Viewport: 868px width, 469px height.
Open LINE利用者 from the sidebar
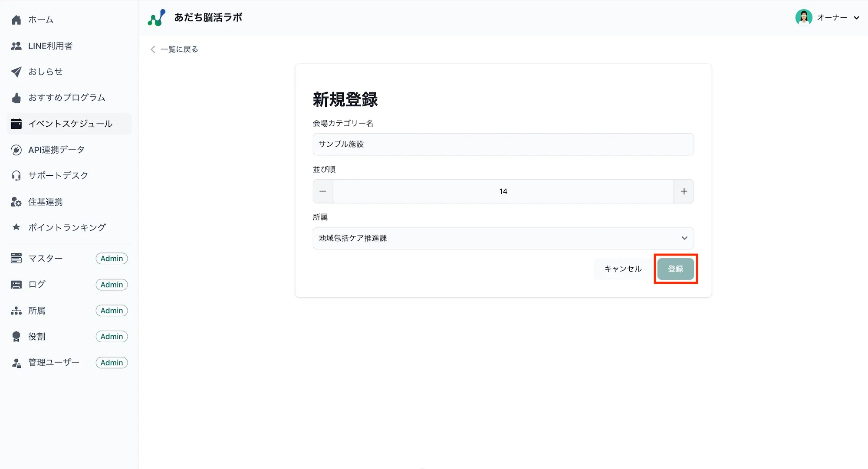pyautogui.click(x=50, y=46)
